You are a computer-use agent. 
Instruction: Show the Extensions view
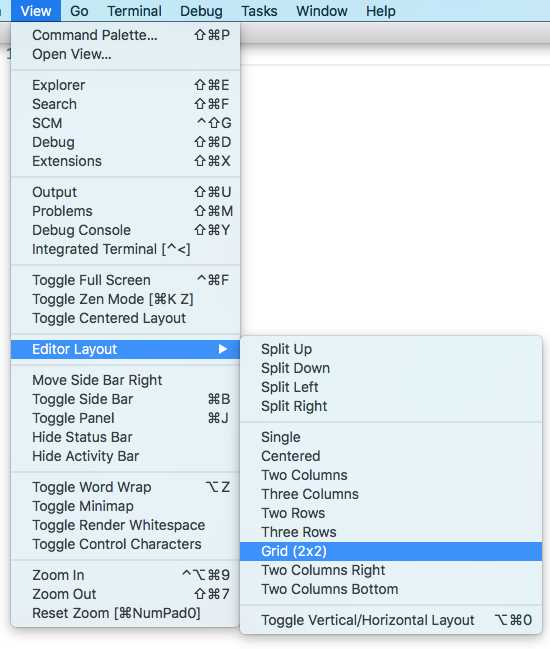[125, 161]
